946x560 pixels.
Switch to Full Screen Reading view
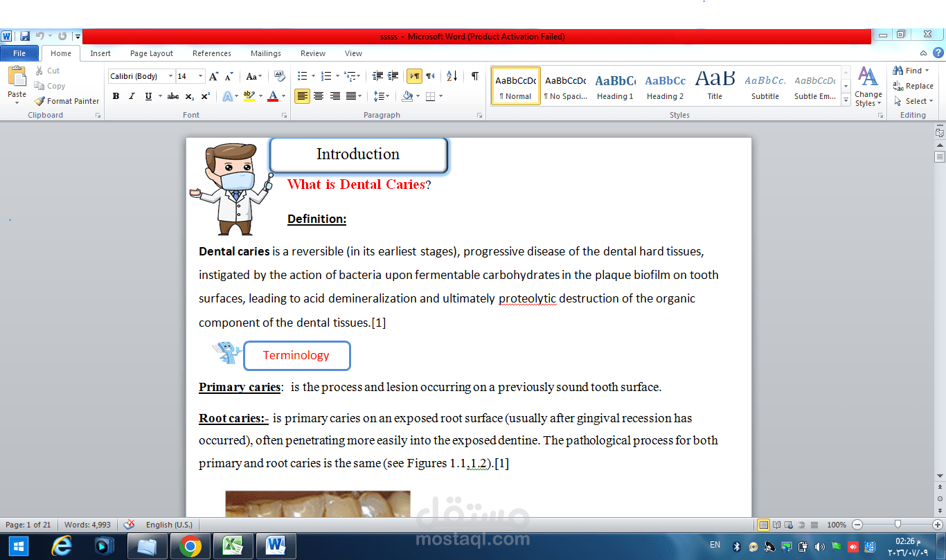(776, 525)
